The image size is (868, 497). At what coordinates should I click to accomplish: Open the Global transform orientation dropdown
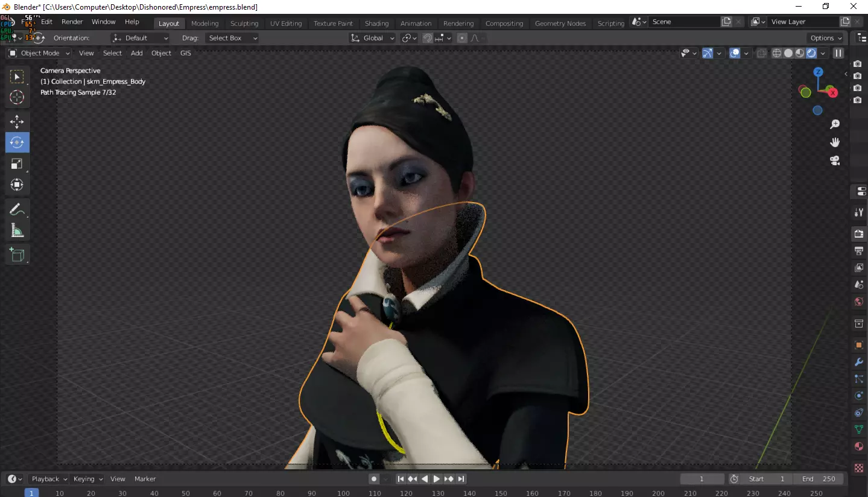[x=373, y=38]
